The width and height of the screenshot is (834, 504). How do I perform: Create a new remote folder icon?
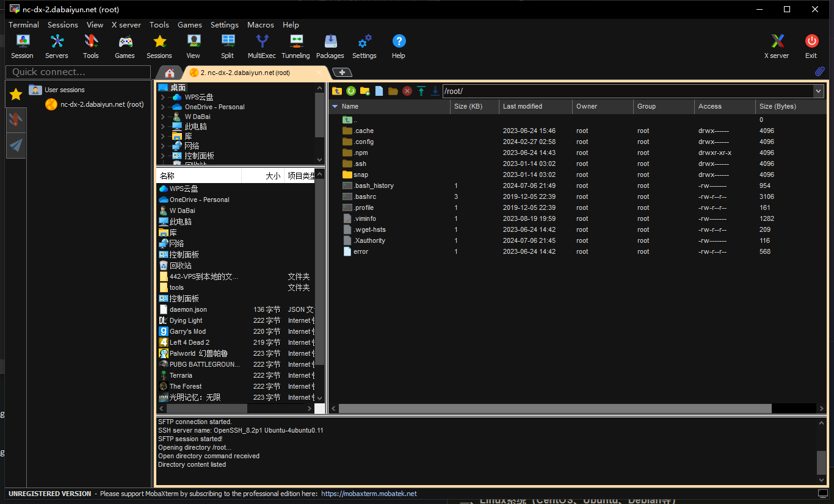click(x=365, y=91)
